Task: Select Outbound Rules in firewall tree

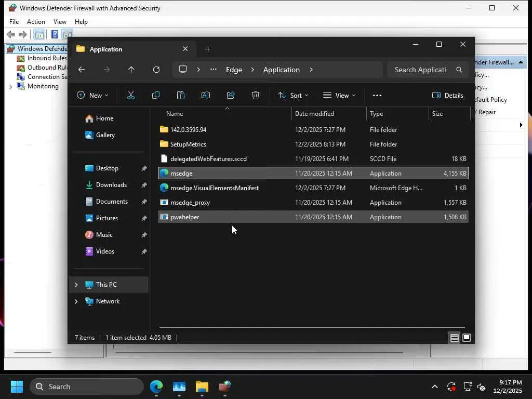Action: [47, 68]
